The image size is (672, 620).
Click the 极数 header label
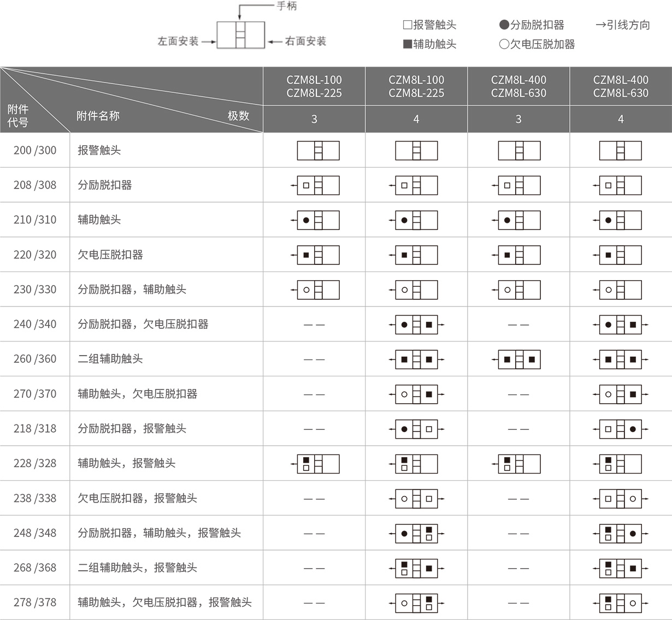coord(238,116)
